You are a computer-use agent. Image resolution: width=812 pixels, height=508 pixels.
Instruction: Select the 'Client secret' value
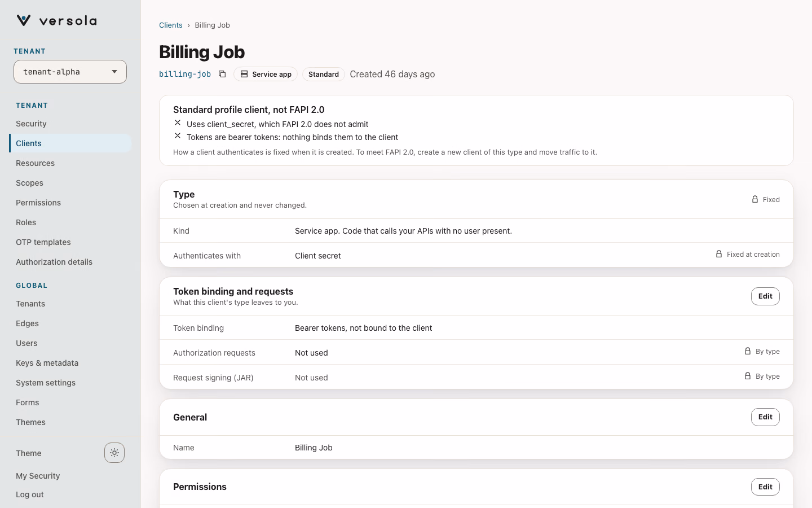318,256
